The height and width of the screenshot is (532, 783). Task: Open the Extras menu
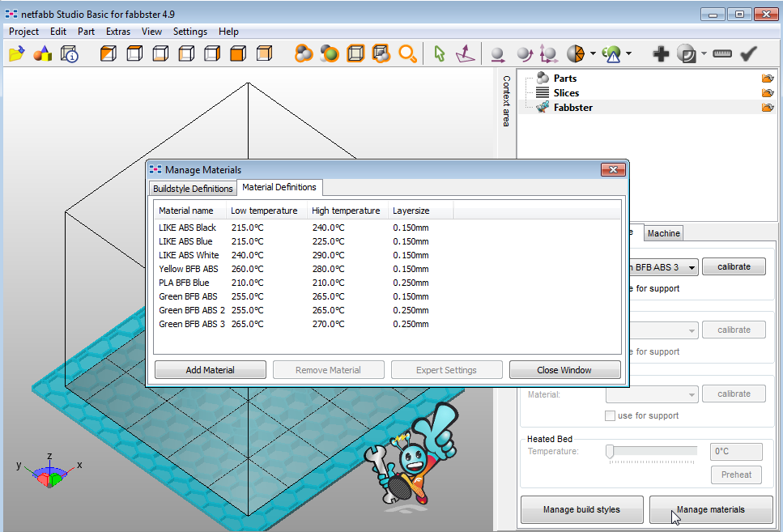[117, 32]
